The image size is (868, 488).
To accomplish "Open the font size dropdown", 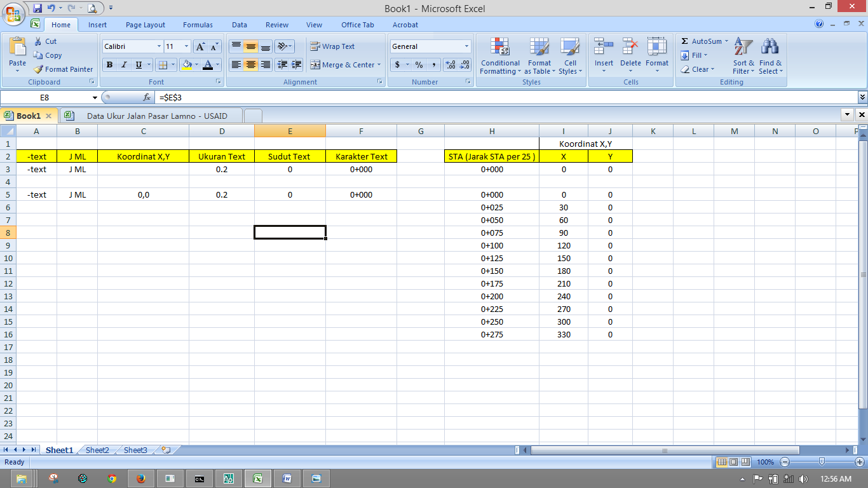I will pos(186,46).
